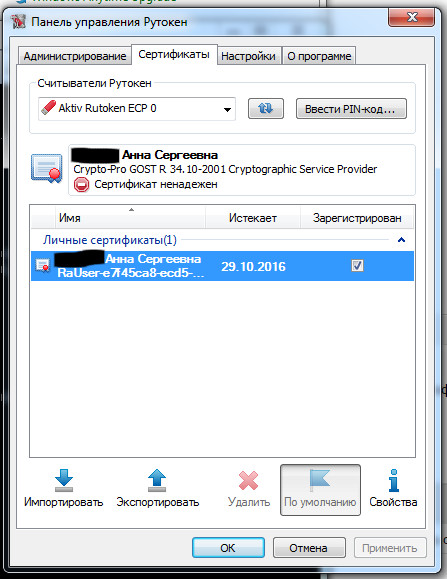
Task: Click the refresh readers arrows icon
Action: (x=265, y=108)
